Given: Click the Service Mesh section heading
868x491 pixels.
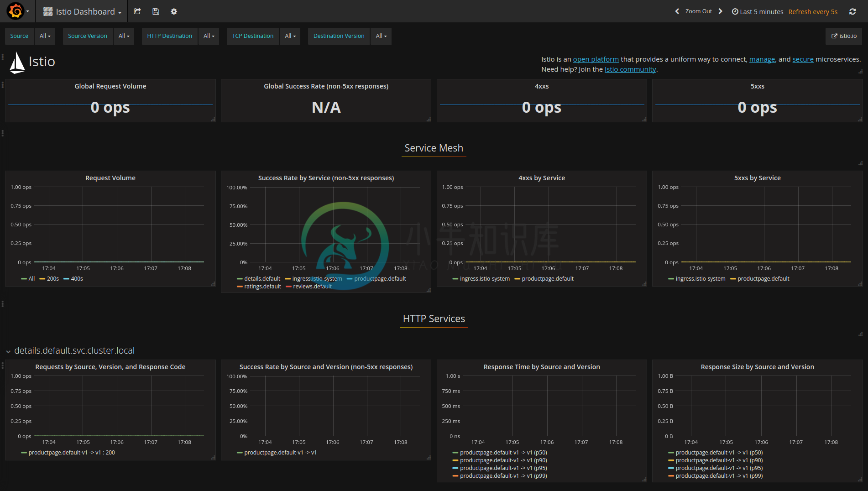Looking at the screenshot, I should click(434, 148).
